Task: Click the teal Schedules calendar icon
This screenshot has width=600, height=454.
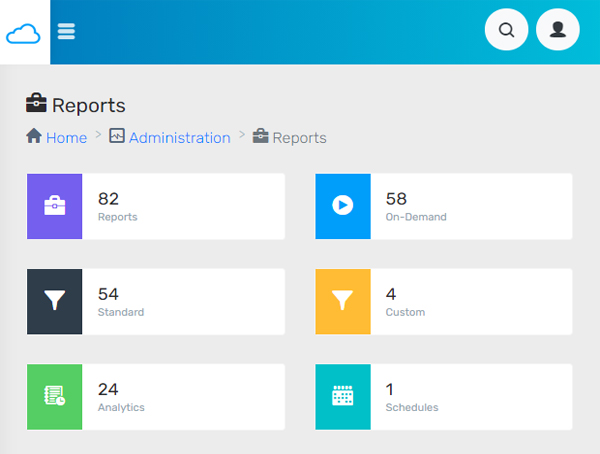Action: pyautogui.click(x=343, y=397)
